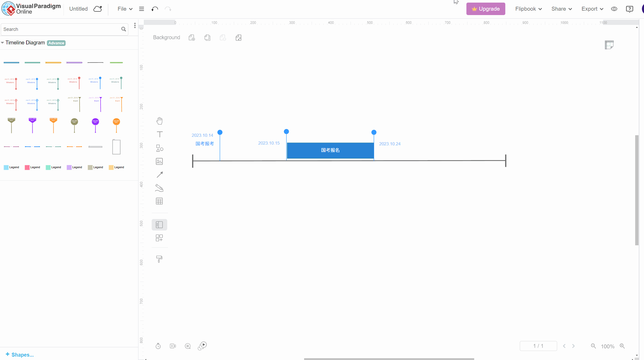Click the purple Legend color swatch
The image size is (644, 360).
pos(69,167)
